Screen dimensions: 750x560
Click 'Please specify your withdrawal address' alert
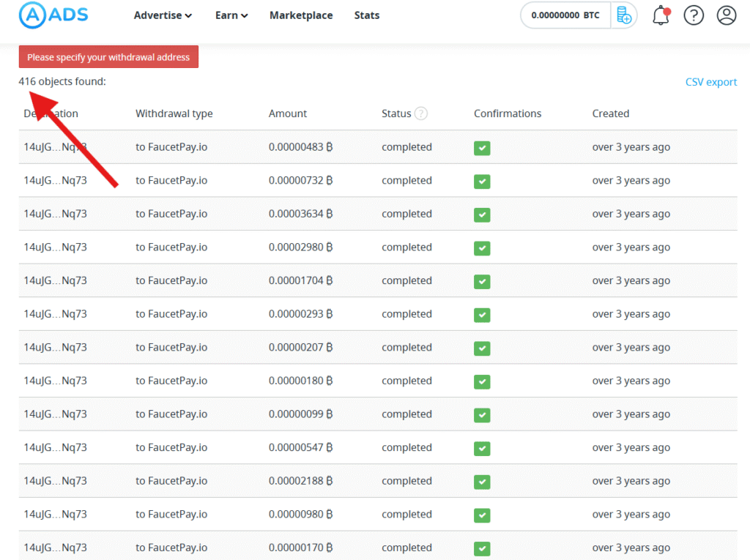tap(108, 57)
